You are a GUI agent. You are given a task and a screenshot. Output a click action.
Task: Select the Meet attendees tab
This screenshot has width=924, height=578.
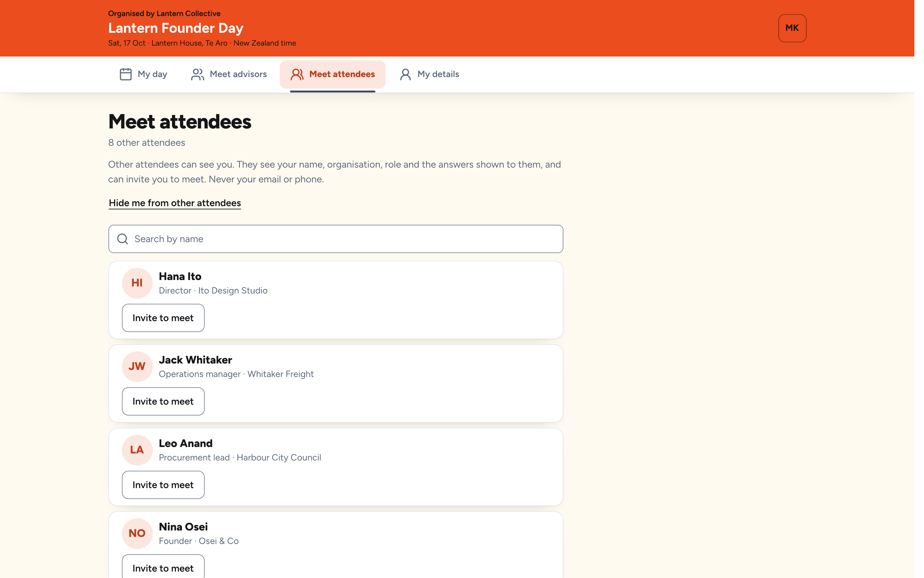pyautogui.click(x=333, y=74)
